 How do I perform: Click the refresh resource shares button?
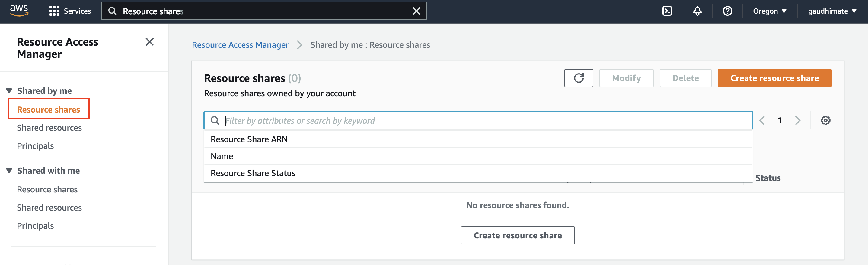pyautogui.click(x=579, y=78)
